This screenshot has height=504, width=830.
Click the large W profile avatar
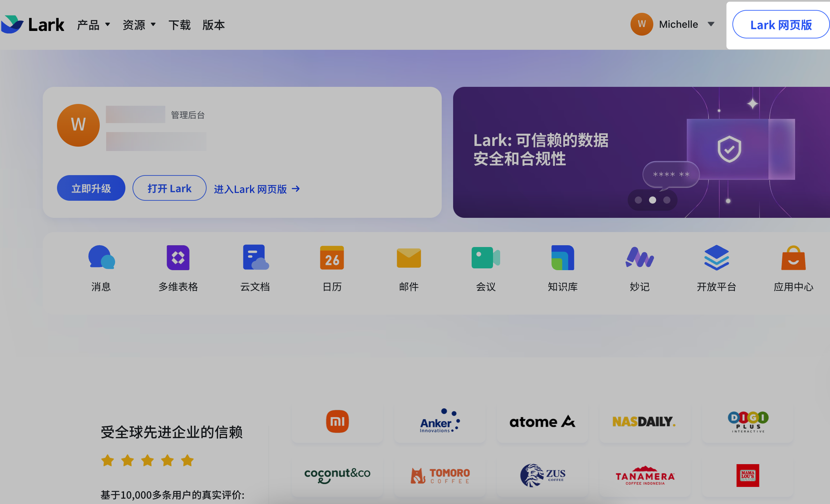coord(78,125)
